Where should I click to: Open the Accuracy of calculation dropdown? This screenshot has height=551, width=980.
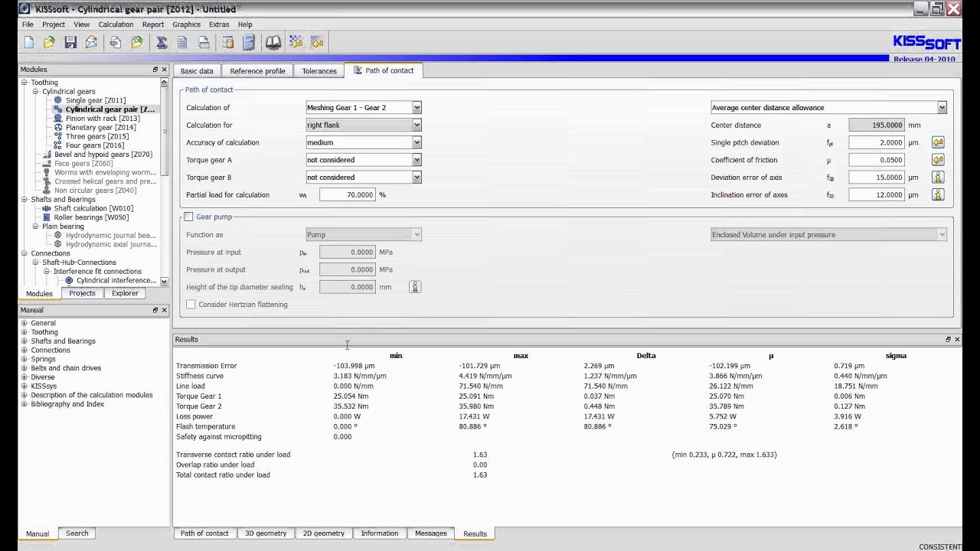416,142
